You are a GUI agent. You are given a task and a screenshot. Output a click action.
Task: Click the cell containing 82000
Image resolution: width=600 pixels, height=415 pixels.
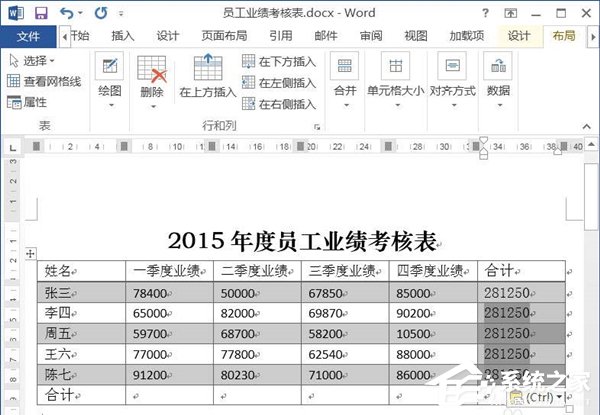tap(258, 313)
